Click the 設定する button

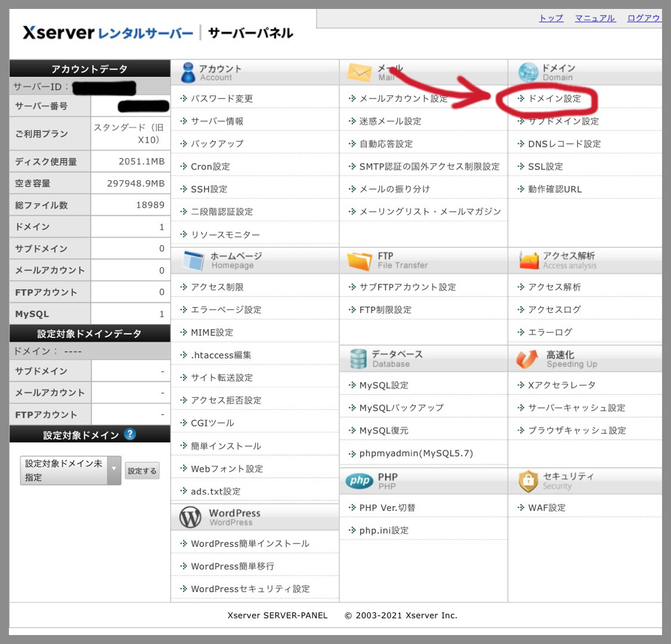(142, 470)
